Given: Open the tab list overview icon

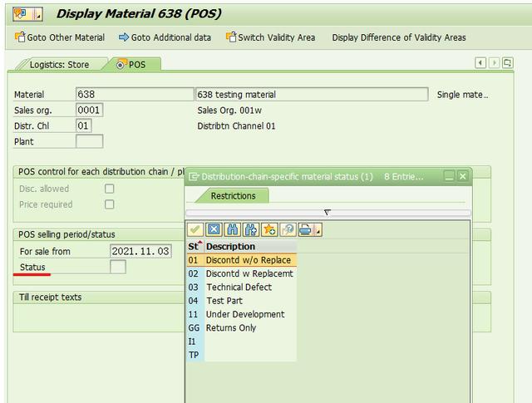Looking at the screenshot, I should 508,63.
